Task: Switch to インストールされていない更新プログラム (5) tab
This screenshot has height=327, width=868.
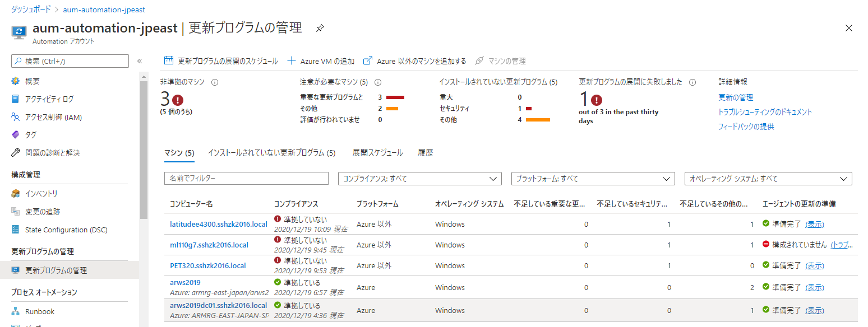Action: coord(271,153)
